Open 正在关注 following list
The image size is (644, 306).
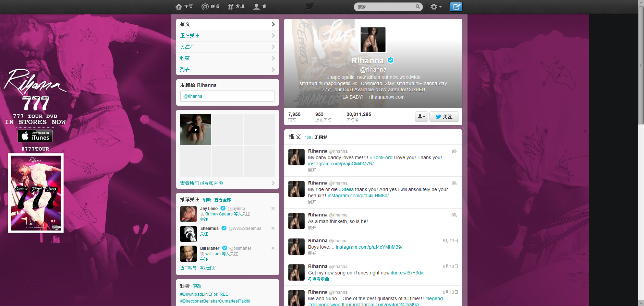click(x=228, y=36)
